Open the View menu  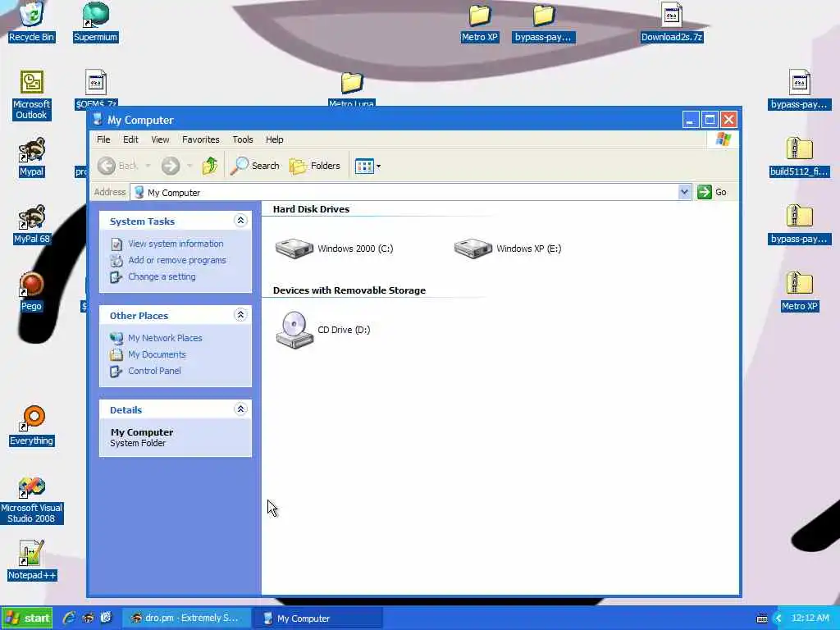click(160, 139)
